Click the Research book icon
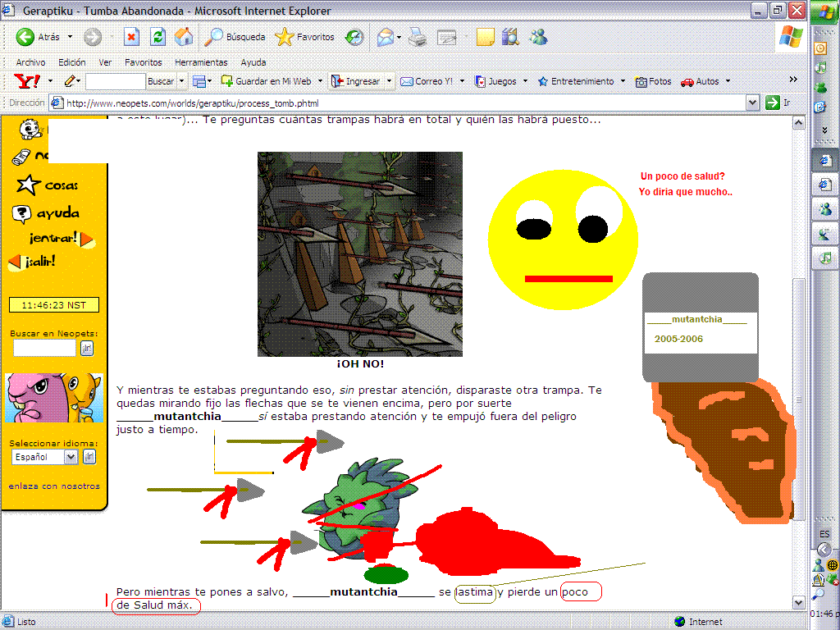 [511, 37]
